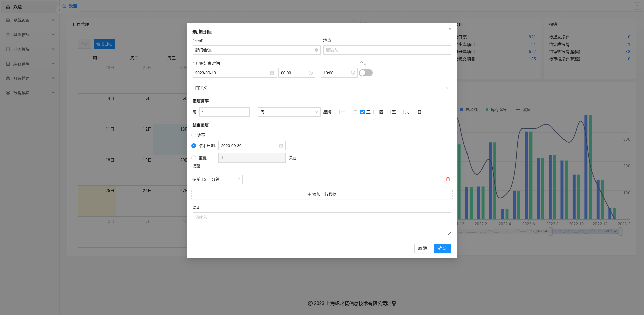This screenshot has height=315, width=644.
Task: Open the calendar picker for 2023-09-13
Action: click(x=272, y=73)
